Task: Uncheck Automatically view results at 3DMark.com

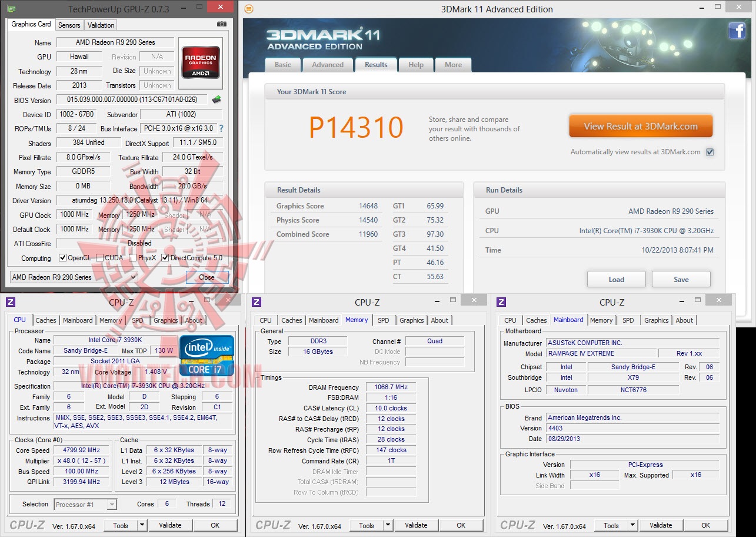Action: 710,152
